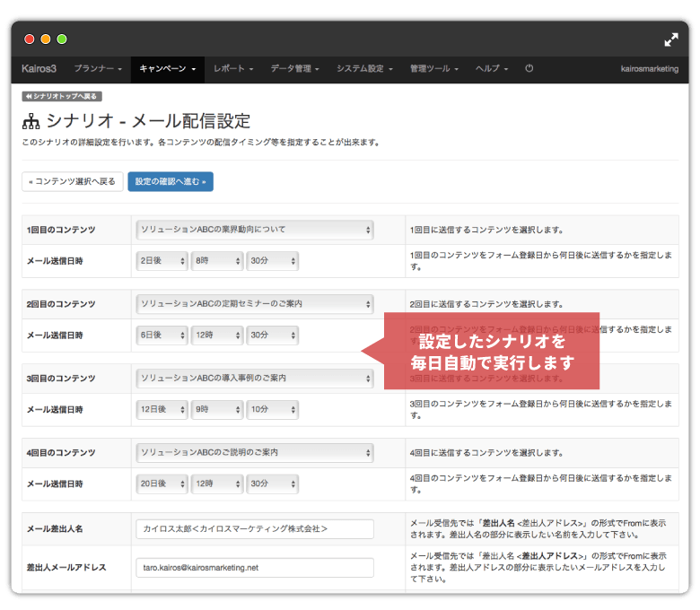Viewport: 700px width, 610px height.
Task: Click the Kairos3 brand logo
Action: (38, 69)
